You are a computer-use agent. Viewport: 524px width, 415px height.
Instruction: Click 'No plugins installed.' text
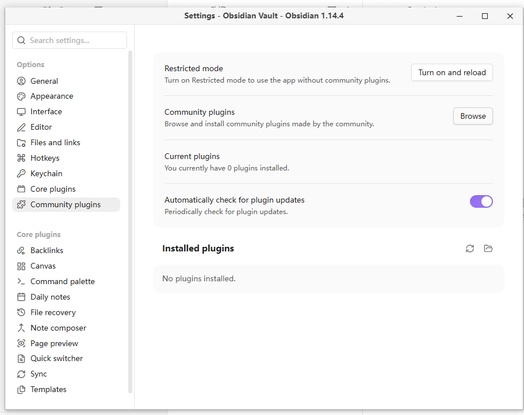[199, 279]
